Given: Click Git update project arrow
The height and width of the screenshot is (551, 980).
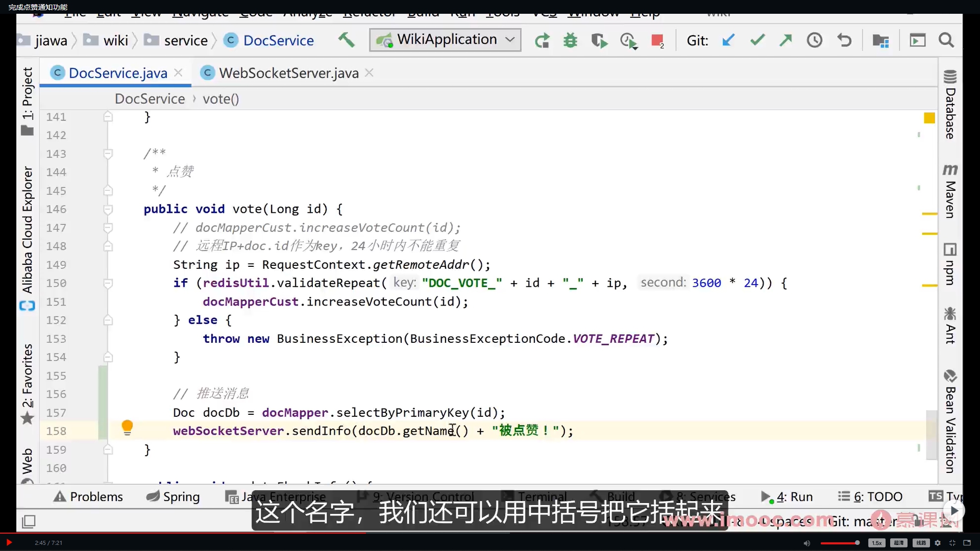Looking at the screenshot, I should [x=728, y=40].
